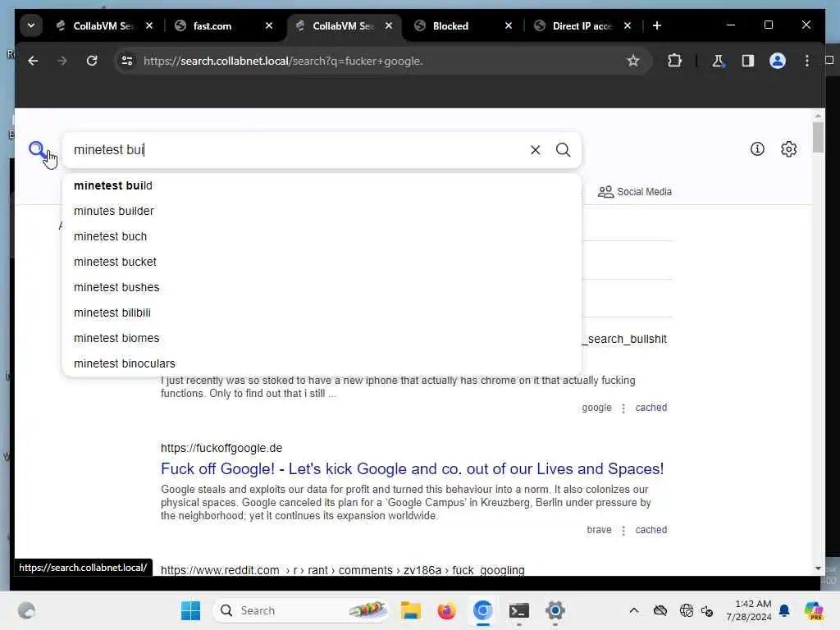Open File Explorer from taskbar
840x630 pixels.
pyautogui.click(x=411, y=610)
